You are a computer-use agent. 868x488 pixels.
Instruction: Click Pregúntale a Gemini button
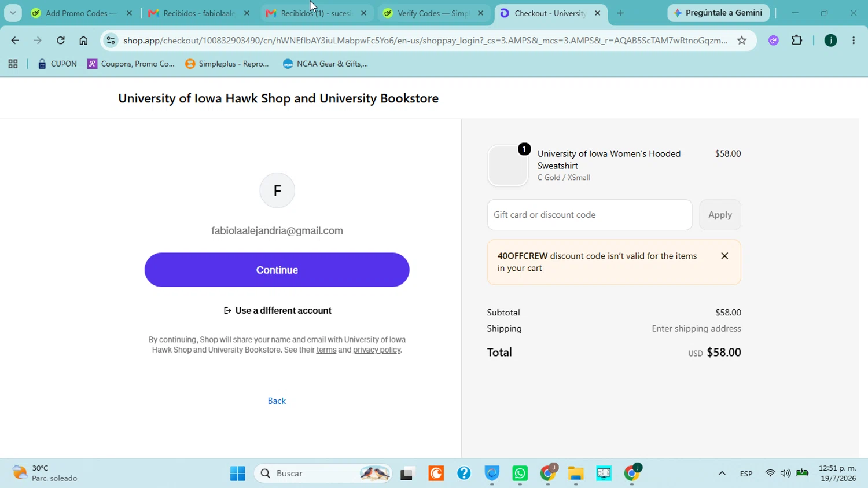click(x=719, y=13)
